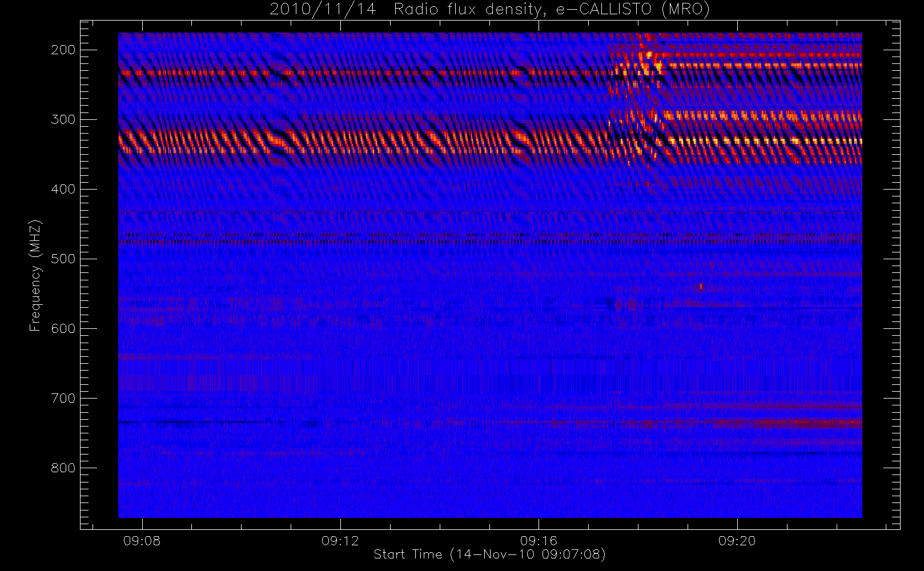Click the 09:08 time tick label
This screenshot has width=924, height=571.
pyautogui.click(x=142, y=541)
